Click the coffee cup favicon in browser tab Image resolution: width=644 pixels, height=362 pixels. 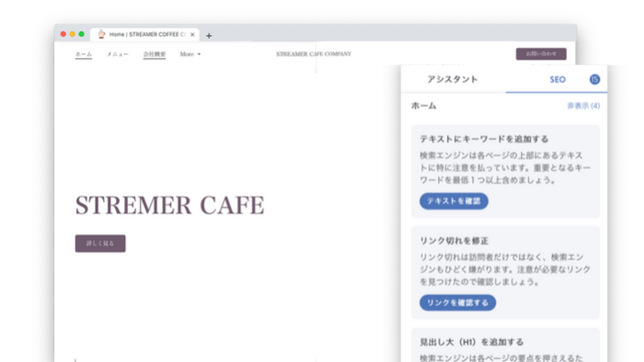(101, 34)
